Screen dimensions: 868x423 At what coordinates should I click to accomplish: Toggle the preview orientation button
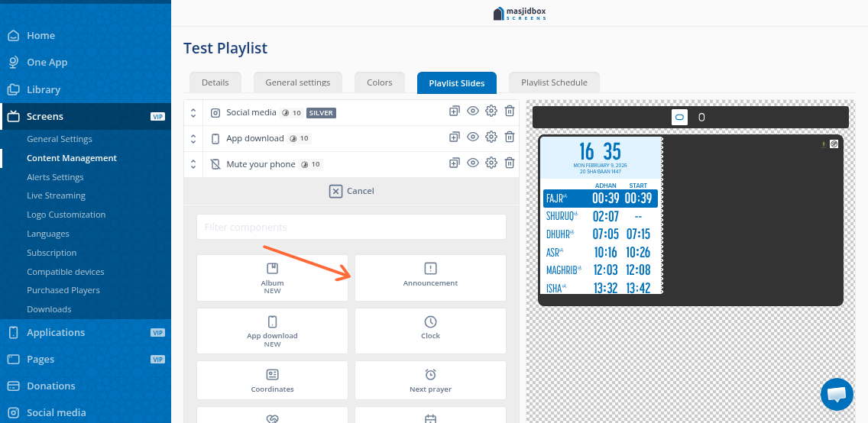[x=679, y=118]
